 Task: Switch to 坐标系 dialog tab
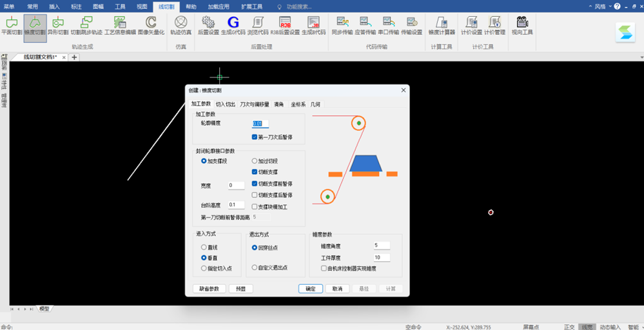(x=298, y=104)
